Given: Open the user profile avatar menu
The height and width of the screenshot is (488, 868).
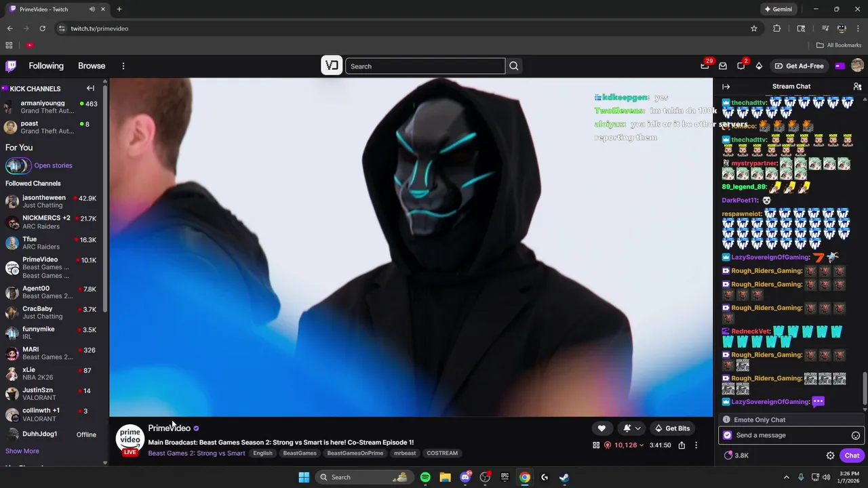Looking at the screenshot, I should click(x=857, y=66).
